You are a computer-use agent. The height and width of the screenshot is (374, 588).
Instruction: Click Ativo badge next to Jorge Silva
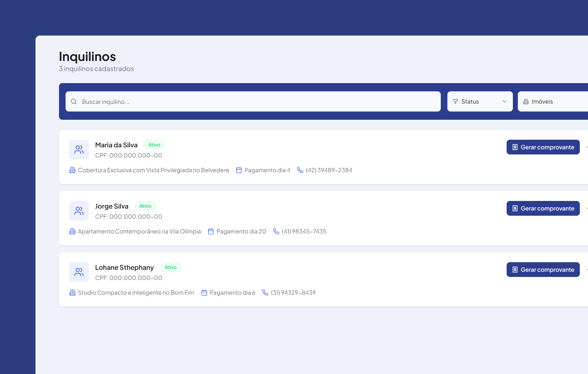(x=145, y=206)
